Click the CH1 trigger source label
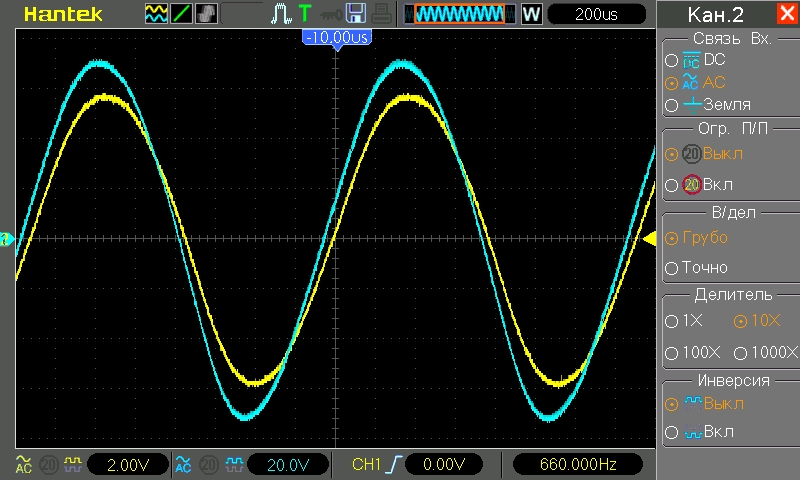 (x=366, y=464)
